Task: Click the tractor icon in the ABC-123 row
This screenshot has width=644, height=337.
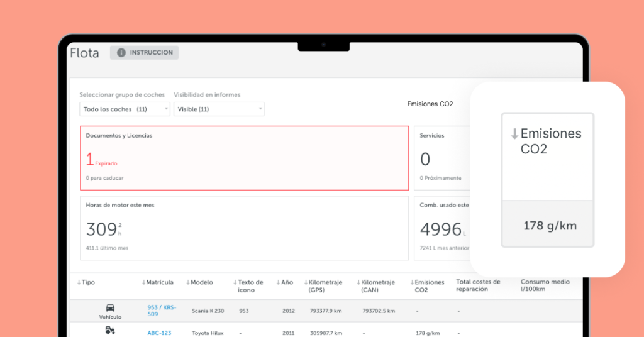Action: point(110,330)
